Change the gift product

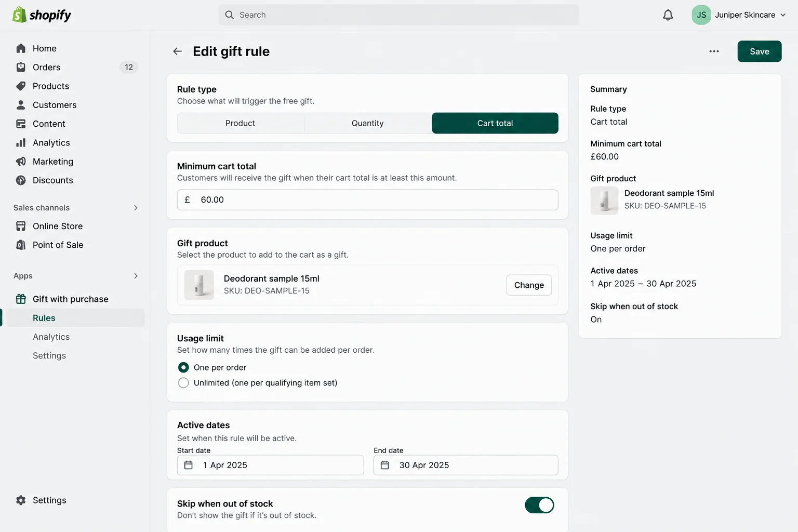529,285
